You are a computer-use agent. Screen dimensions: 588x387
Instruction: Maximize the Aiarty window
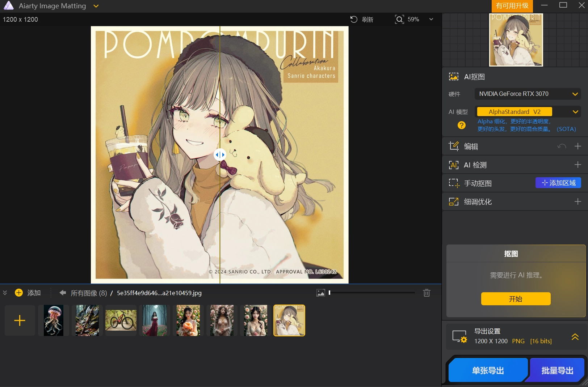click(x=563, y=5)
